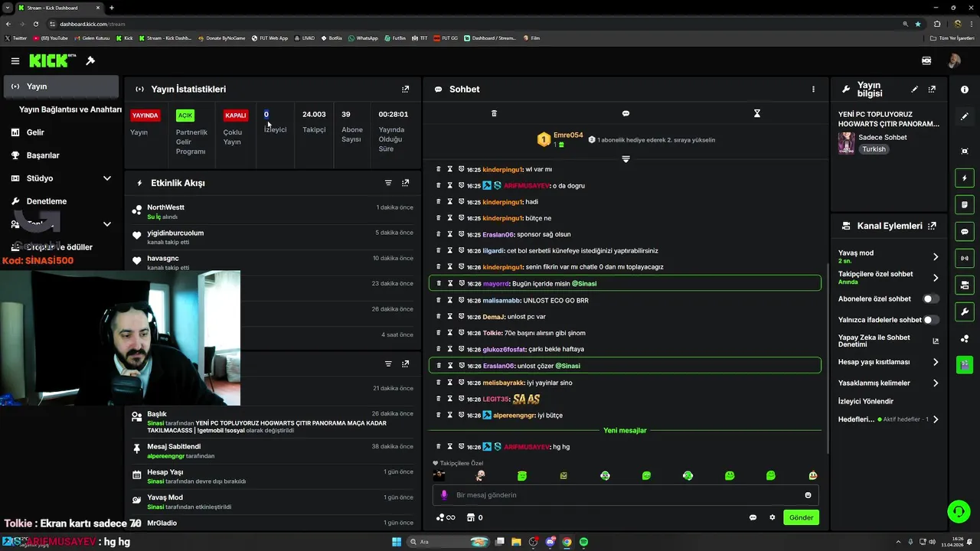Image resolution: width=980 pixels, height=551 pixels.
Task: Expand Hedefleri active goals chevron
Action: [x=935, y=419]
